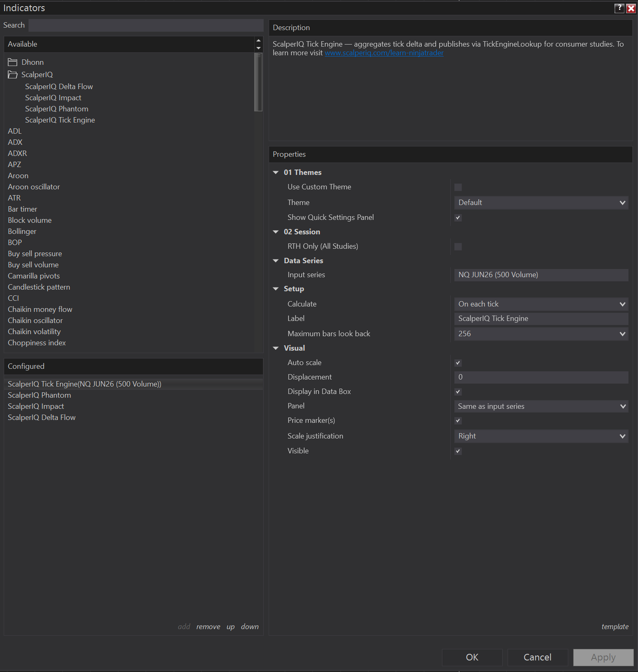Image resolution: width=638 pixels, height=672 pixels.
Task: Click the Cancel button
Action: tap(538, 657)
